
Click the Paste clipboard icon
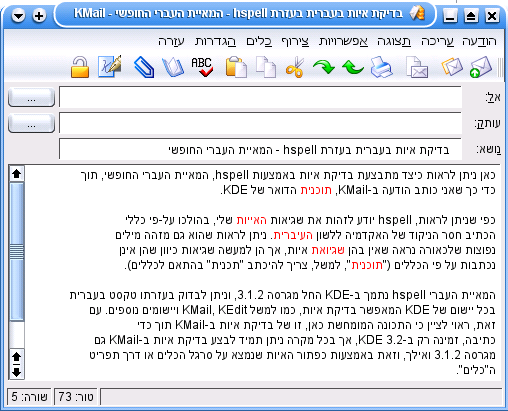(236, 67)
